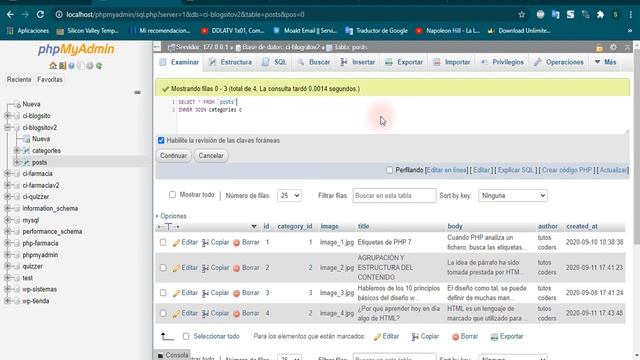Viewport: 640px width, 360px height.
Task: Open the SQL tab
Action: (275, 62)
